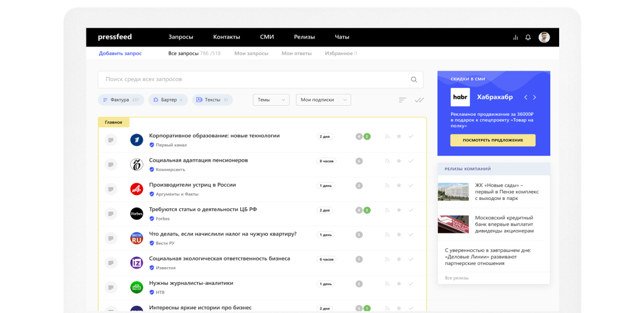Click document icon of Известия row
Screen dimensions: 644x313
111,263
